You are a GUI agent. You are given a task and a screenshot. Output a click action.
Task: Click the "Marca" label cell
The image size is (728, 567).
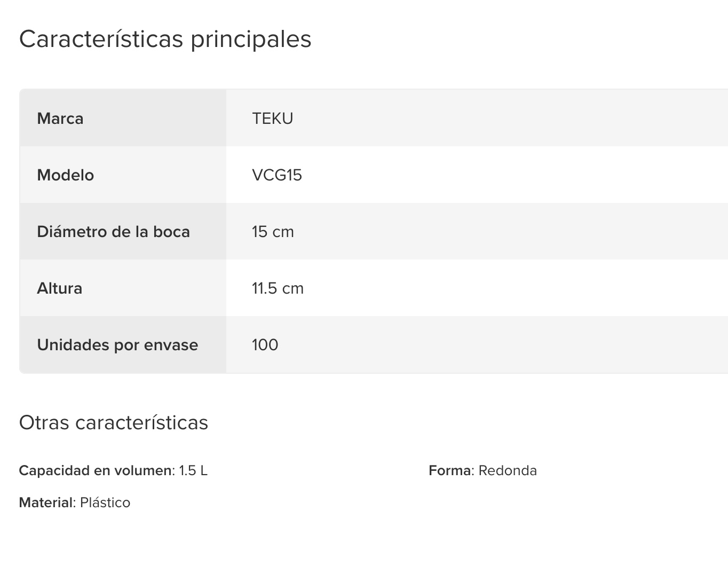tap(60, 119)
